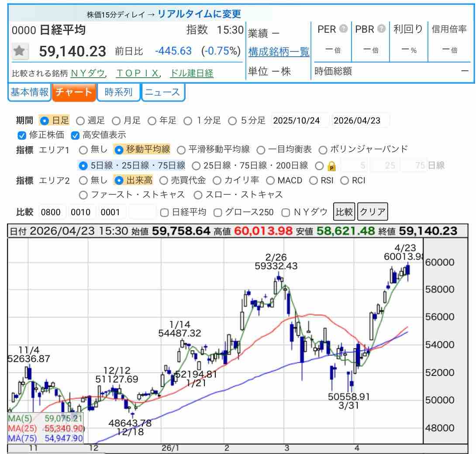Switch to the 時系列 tab

click(x=118, y=93)
